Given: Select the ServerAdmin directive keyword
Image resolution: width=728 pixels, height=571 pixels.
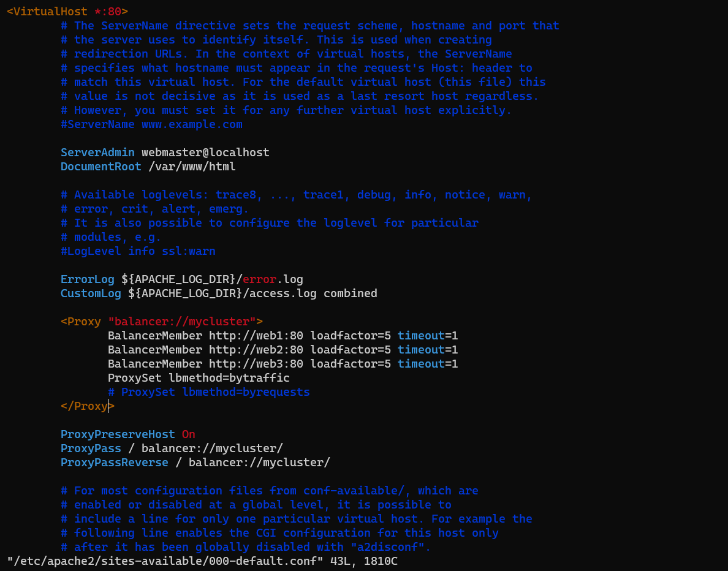Looking at the screenshot, I should tap(97, 152).
